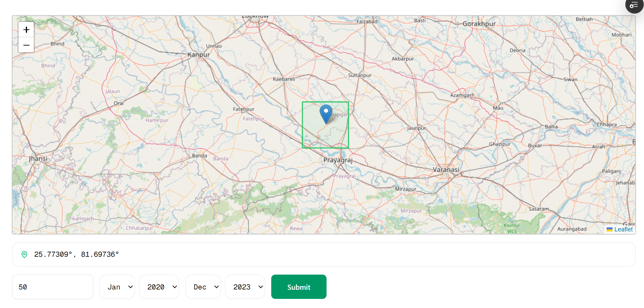Click the green pin icon beside coordinates
The image size is (644, 308).
24,254
